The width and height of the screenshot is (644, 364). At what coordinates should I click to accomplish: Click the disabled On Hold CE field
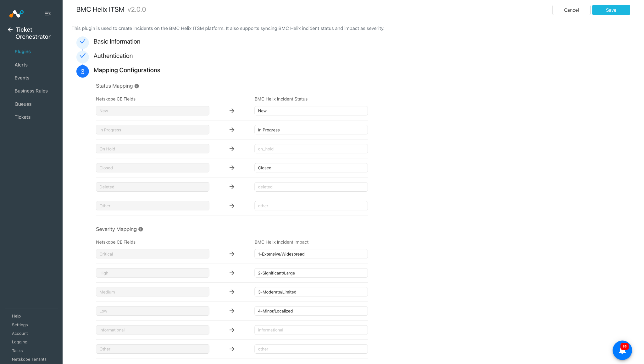point(153,149)
